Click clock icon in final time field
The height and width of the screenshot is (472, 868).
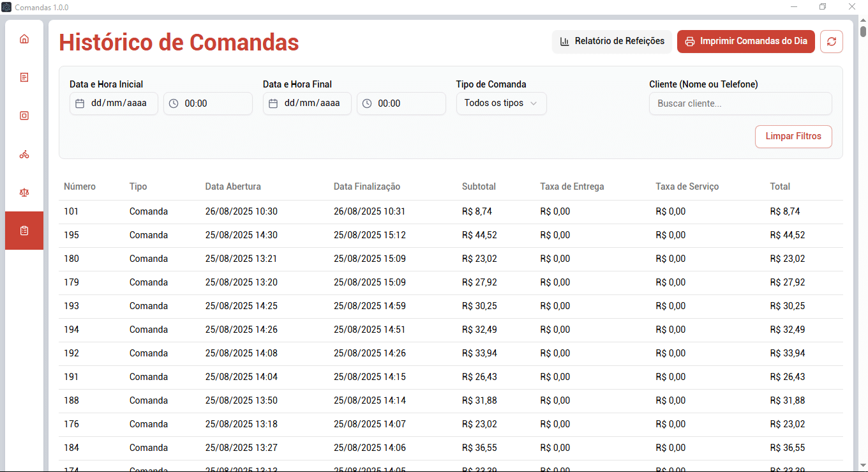[x=367, y=103]
